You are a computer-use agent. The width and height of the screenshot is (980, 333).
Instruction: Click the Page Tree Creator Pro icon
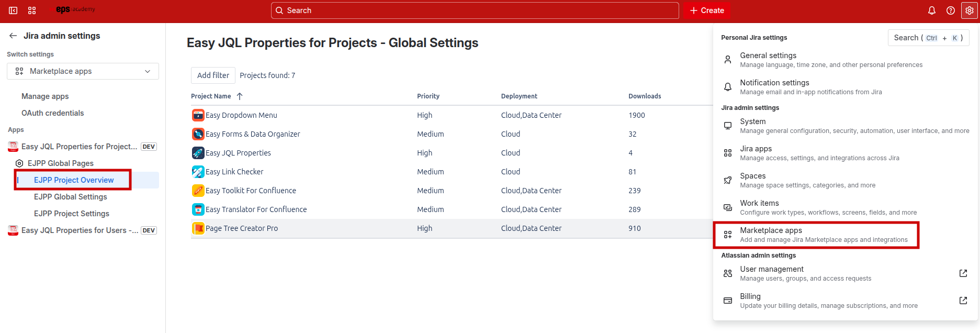(198, 228)
